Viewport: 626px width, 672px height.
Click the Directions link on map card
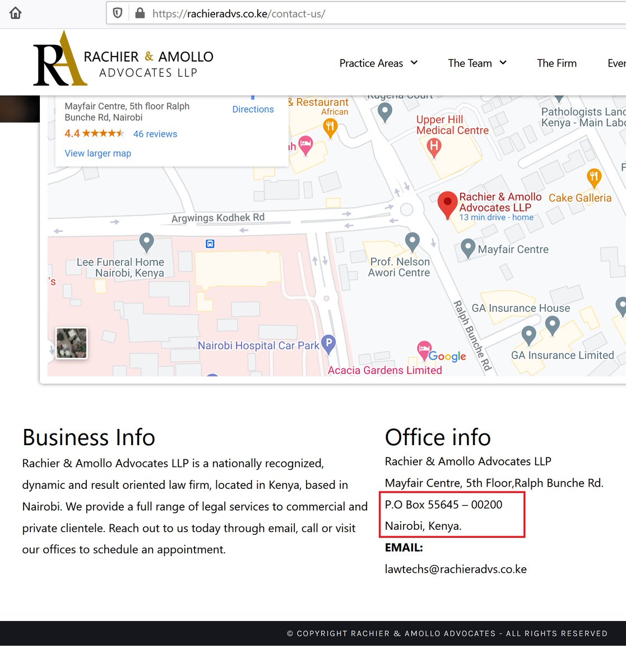tap(253, 109)
